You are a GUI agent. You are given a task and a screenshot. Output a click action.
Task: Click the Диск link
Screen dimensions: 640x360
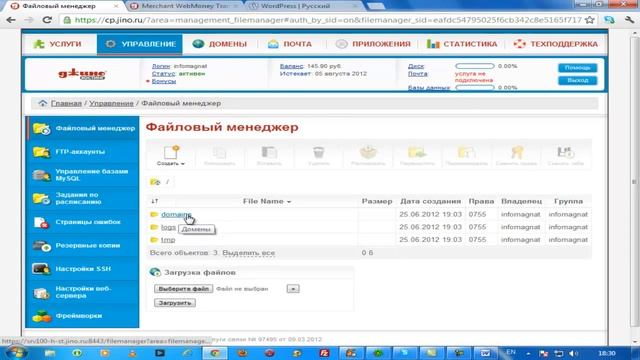(x=416, y=66)
